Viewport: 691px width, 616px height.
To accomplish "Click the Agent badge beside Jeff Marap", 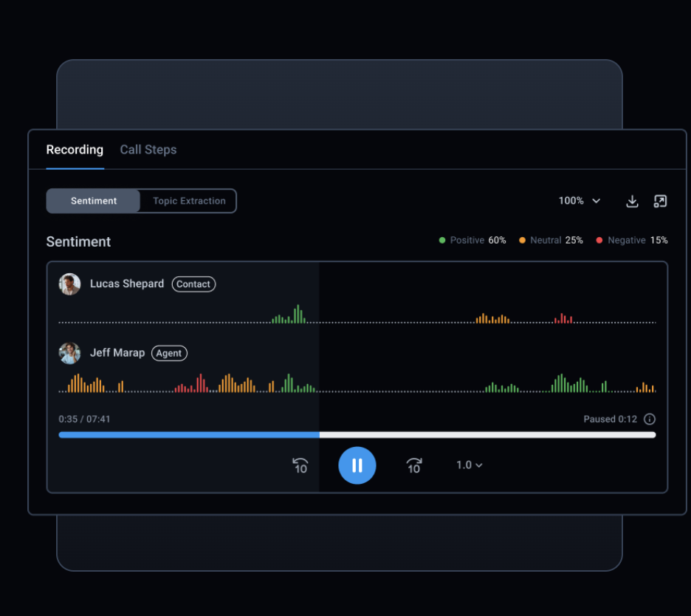I will click(x=169, y=353).
